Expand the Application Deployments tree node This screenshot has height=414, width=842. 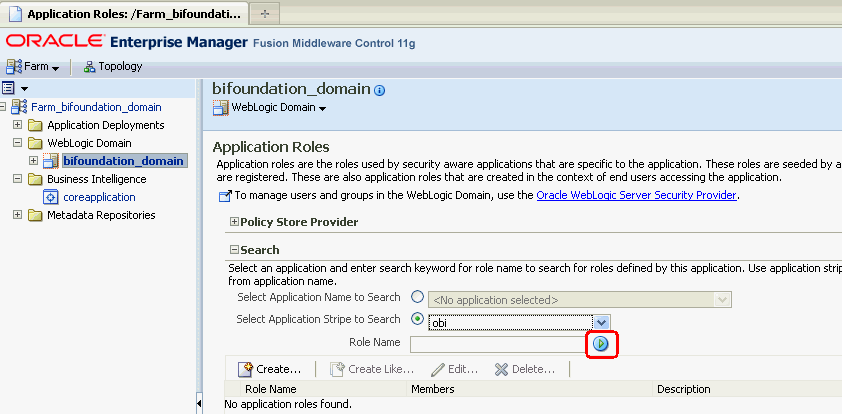[x=17, y=125]
